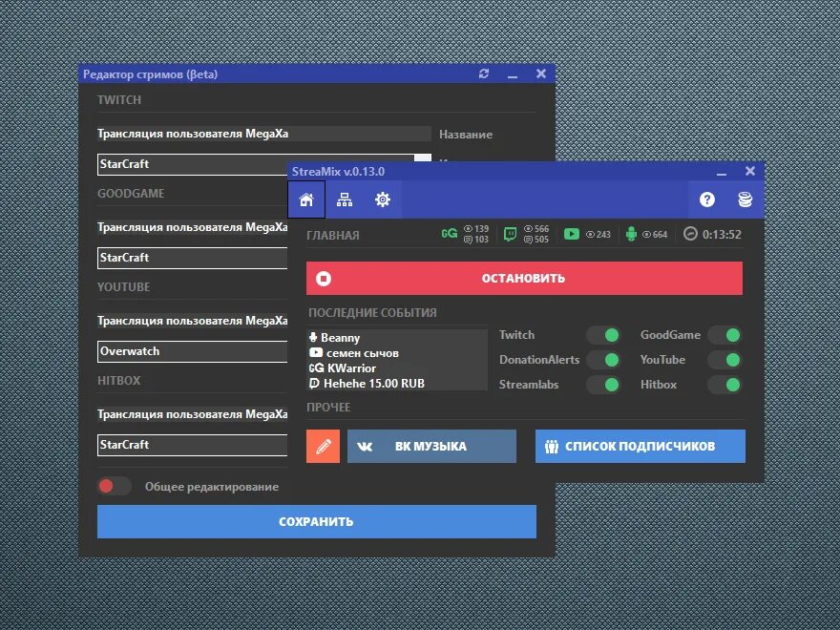
Task: Close the Редактор стримов window
Action: tap(541, 73)
